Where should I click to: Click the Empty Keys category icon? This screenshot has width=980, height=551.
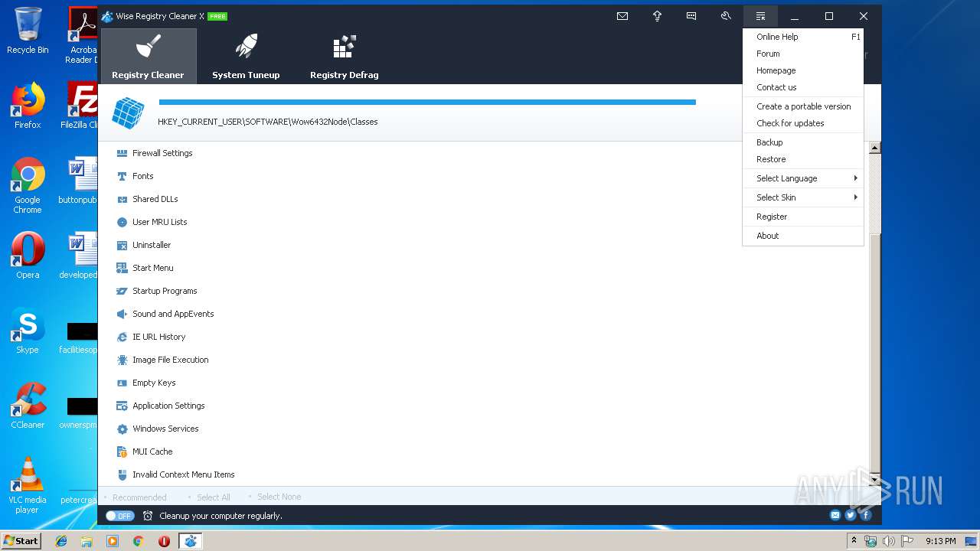(x=122, y=383)
